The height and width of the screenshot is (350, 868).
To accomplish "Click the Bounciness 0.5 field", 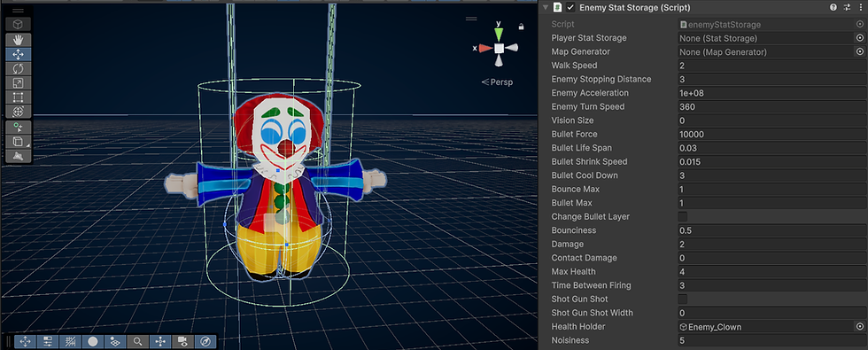I will coord(771,230).
